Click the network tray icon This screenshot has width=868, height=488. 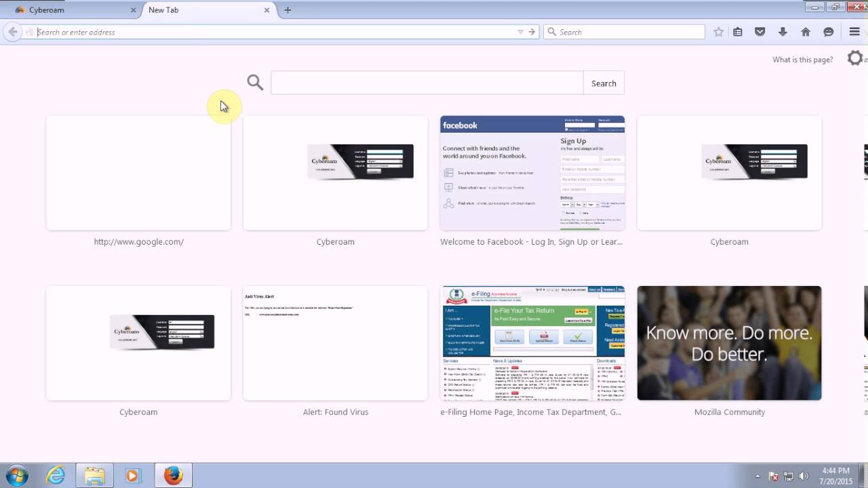pyautogui.click(x=789, y=476)
